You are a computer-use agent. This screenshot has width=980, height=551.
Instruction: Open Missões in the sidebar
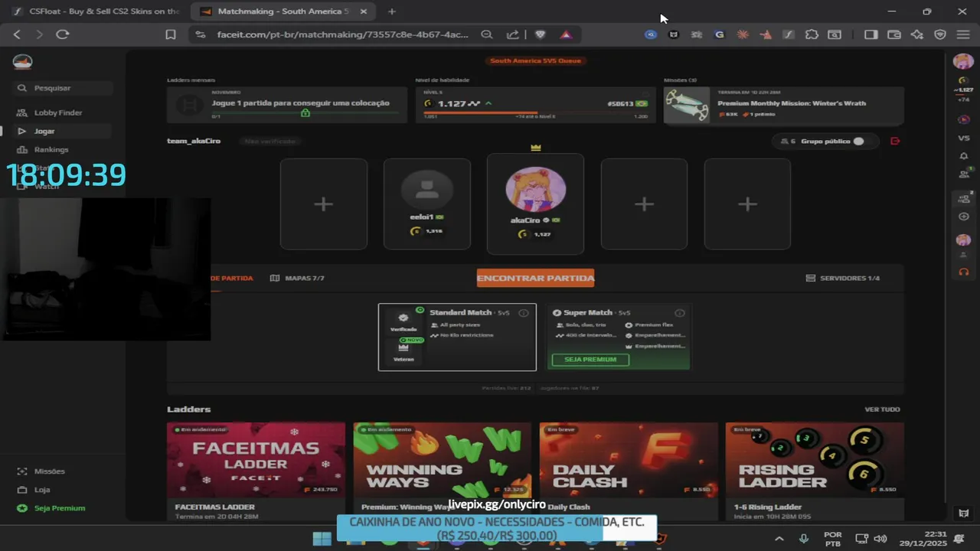pos(49,471)
